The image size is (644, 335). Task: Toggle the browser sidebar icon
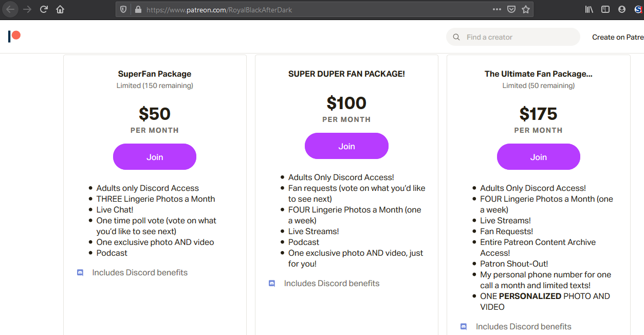click(605, 9)
